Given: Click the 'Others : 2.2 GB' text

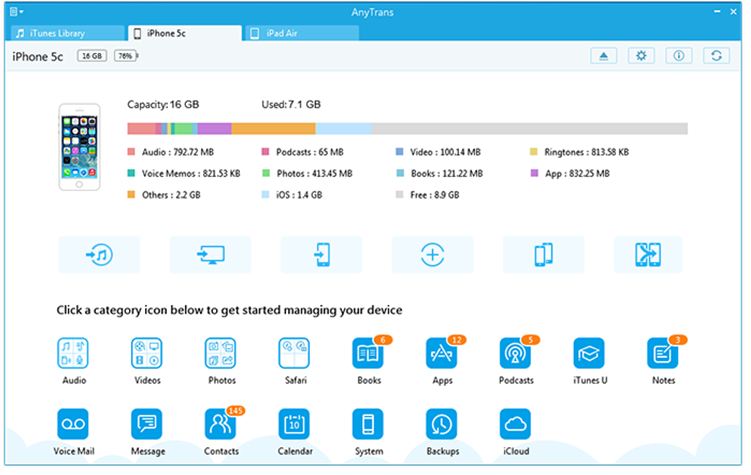Looking at the screenshot, I should (x=171, y=195).
